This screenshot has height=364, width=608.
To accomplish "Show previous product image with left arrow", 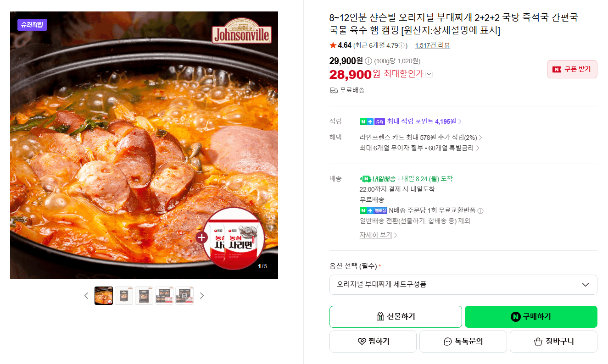I will click(x=86, y=296).
